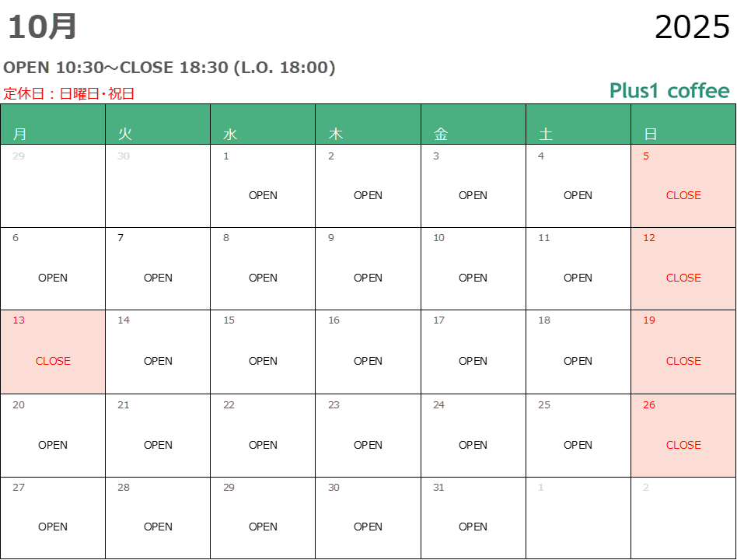Select OPEN on October 20

click(x=53, y=445)
